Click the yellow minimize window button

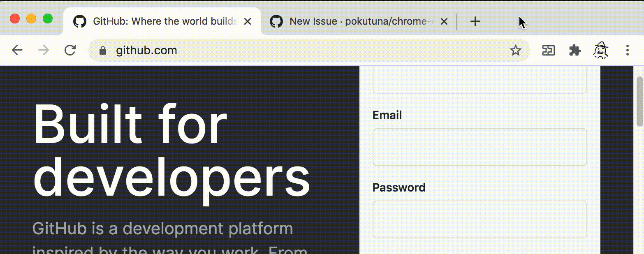pyautogui.click(x=31, y=18)
